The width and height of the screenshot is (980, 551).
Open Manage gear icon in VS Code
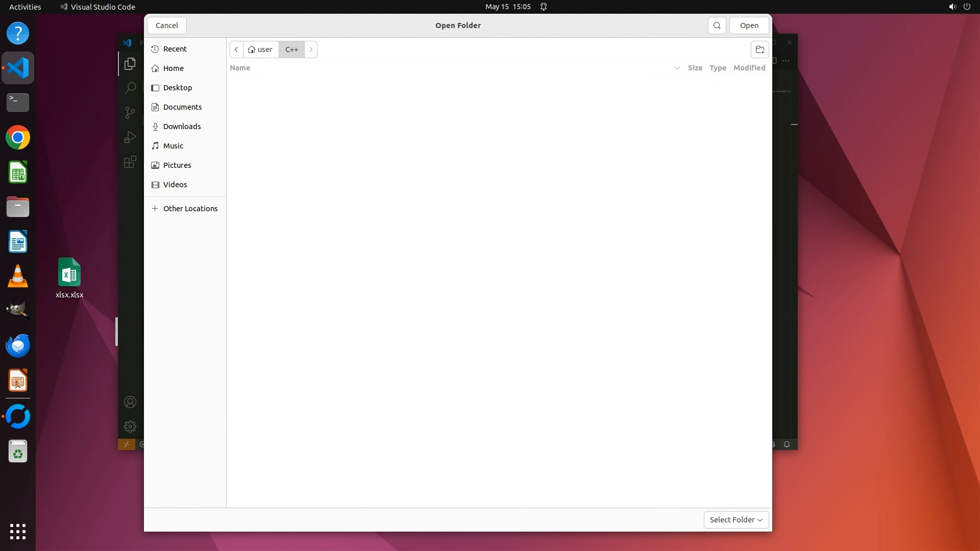tap(130, 427)
